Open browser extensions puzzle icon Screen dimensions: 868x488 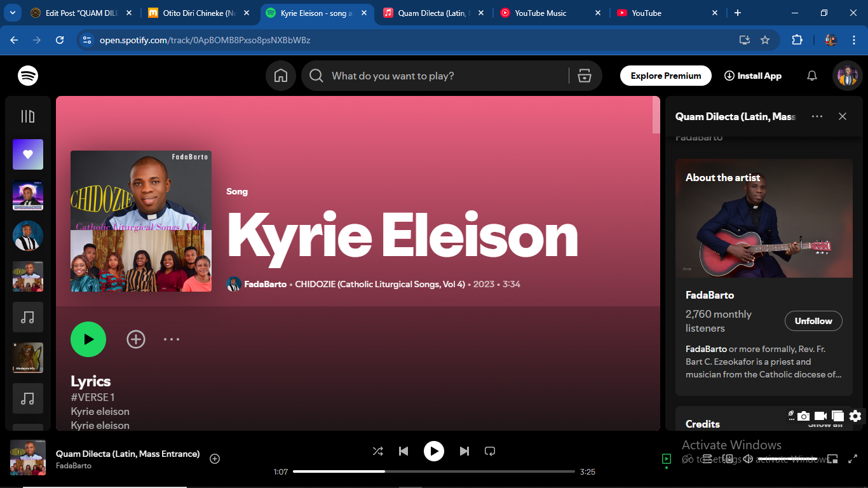click(x=797, y=40)
